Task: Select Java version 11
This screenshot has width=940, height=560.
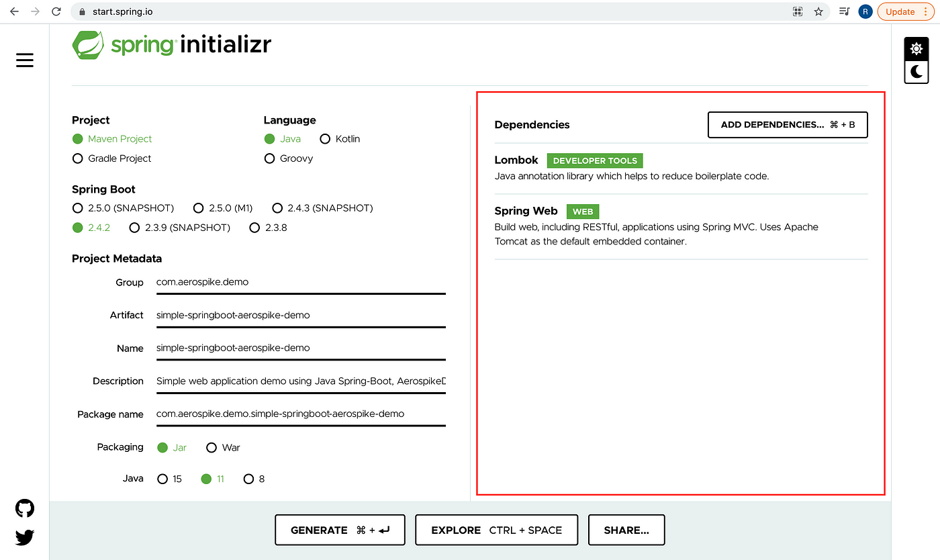Action: [x=213, y=479]
